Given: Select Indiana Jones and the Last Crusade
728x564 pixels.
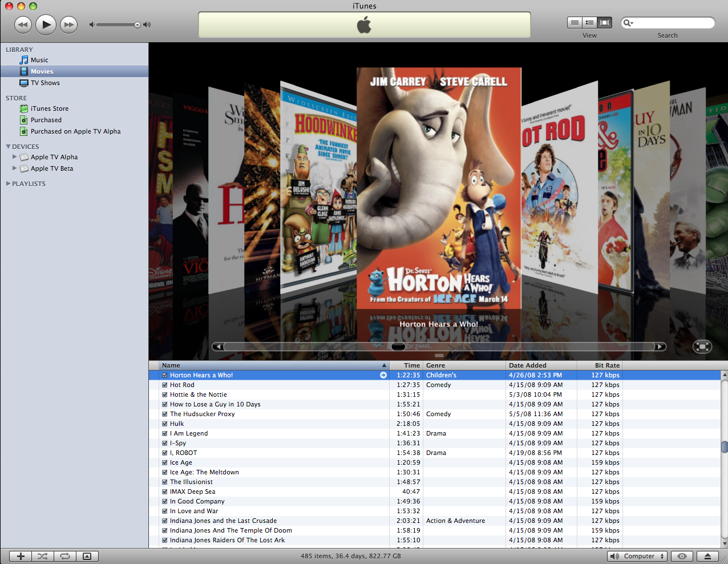Looking at the screenshot, I should coord(435,521).
